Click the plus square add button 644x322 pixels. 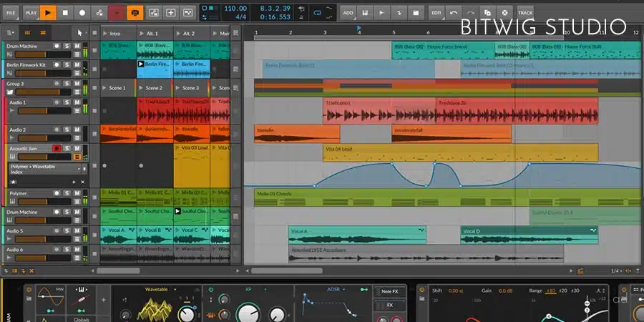pyautogui.click(x=171, y=13)
